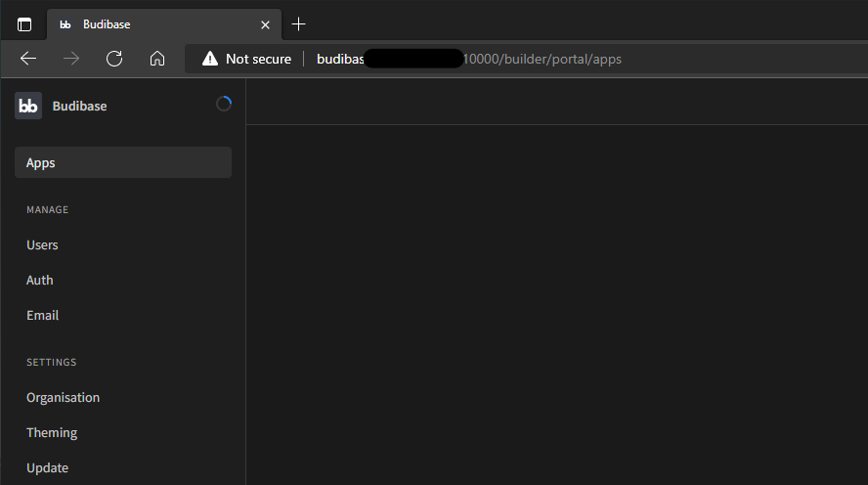Screen dimensions: 868x485
Task: Open a new tab with plus icon
Action: tap(298, 24)
